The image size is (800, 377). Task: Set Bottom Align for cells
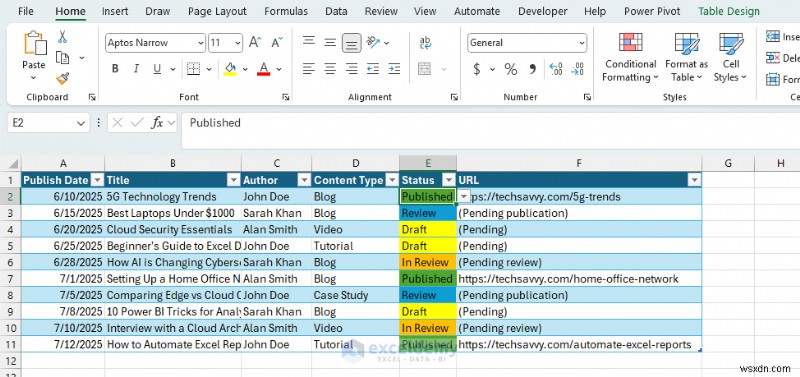click(352, 42)
